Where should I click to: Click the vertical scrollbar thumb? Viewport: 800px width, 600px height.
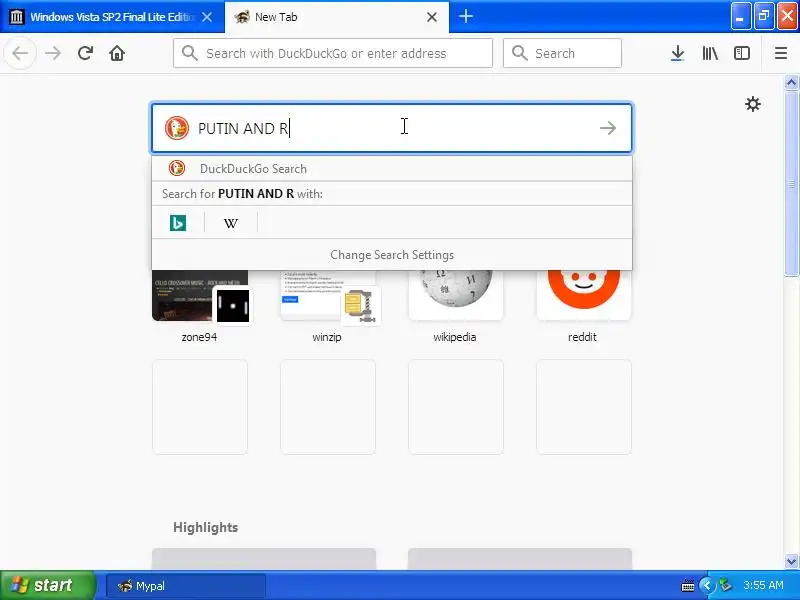pyautogui.click(x=791, y=183)
